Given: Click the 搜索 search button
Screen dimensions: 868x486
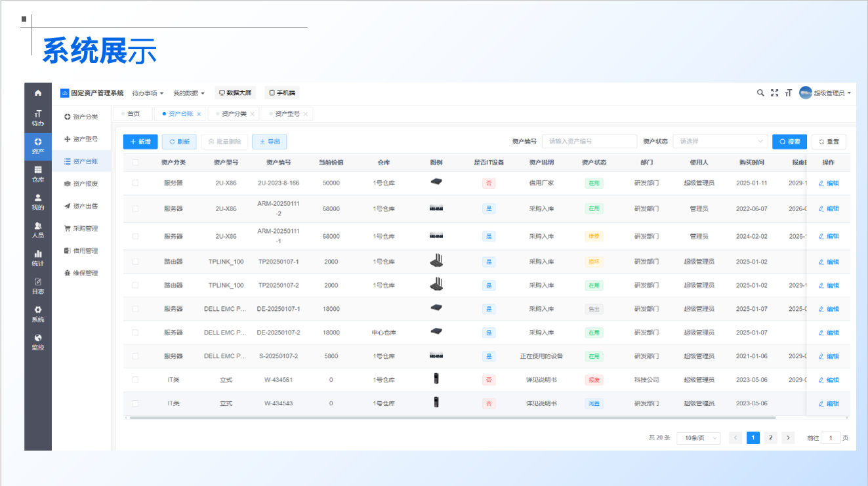Looking at the screenshot, I should (x=790, y=142).
